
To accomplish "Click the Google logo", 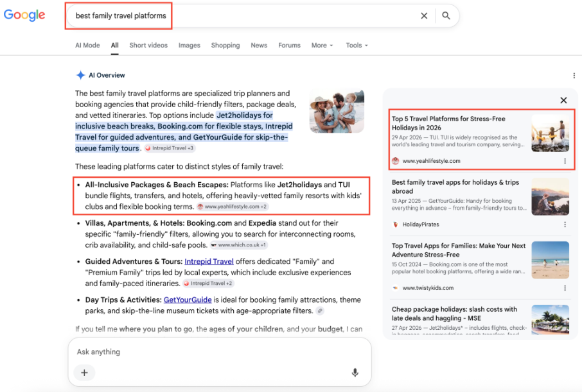I will click(x=24, y=15).
